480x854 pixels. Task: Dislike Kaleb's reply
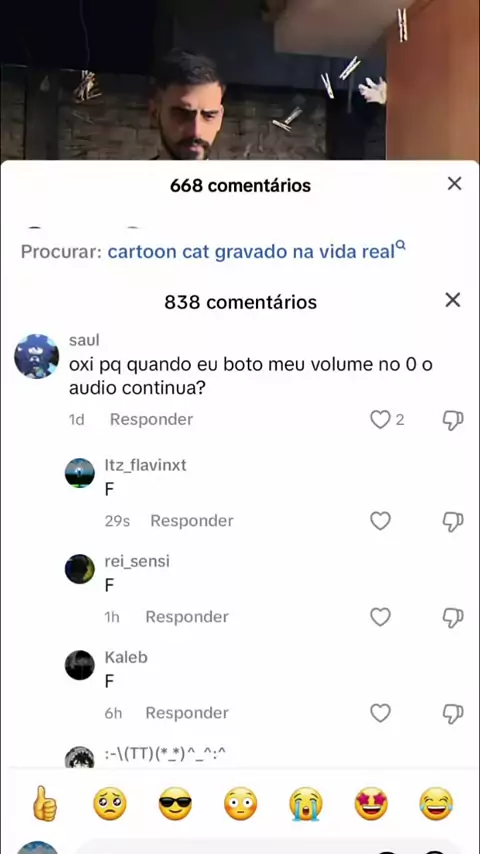[453, 713]
